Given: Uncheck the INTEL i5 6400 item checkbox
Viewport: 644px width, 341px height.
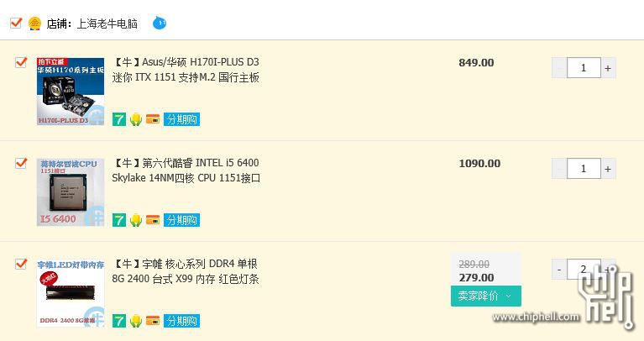Looking at the screenshot, I should coord(21,163).
